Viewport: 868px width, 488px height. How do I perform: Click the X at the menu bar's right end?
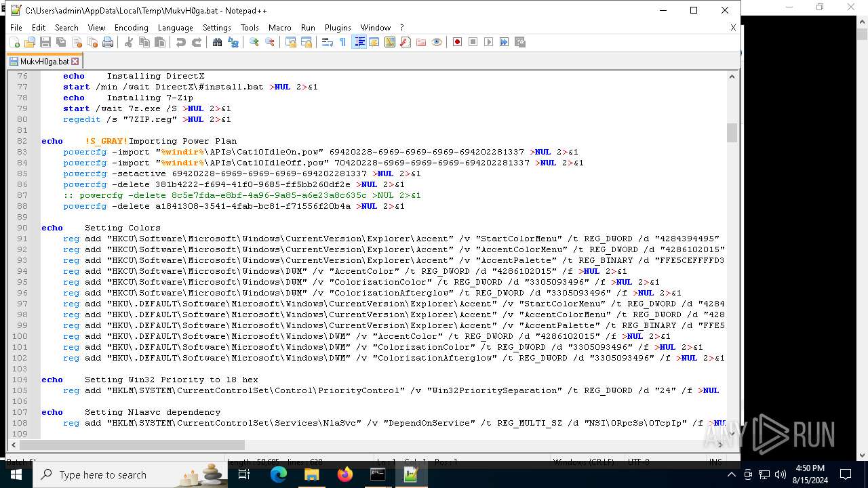pos(733,28)
